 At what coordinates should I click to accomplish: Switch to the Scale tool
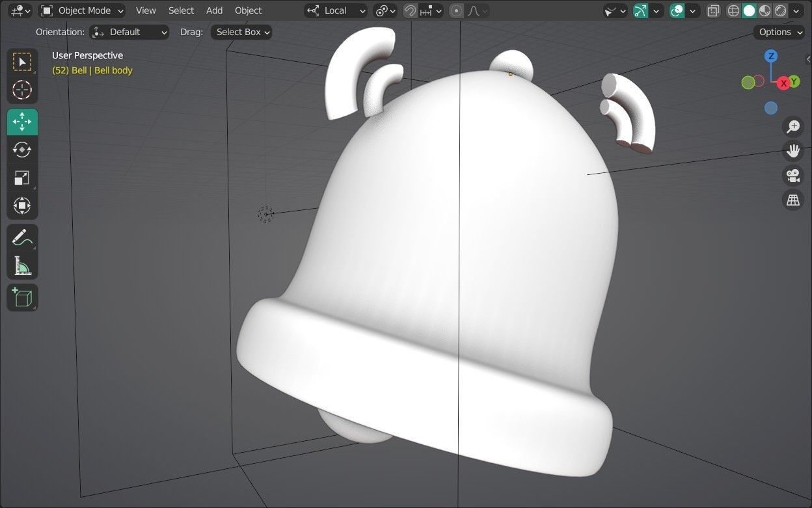coord(22,178)
